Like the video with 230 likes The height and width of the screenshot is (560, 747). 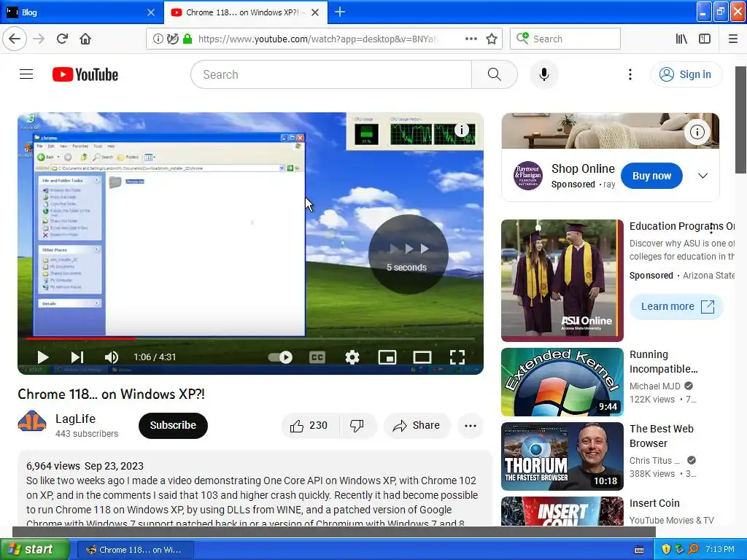pyautogui.click(x=309, y=425)
